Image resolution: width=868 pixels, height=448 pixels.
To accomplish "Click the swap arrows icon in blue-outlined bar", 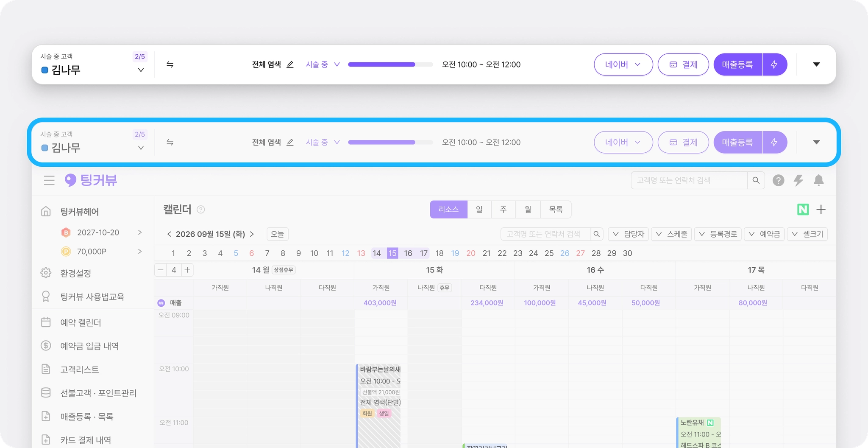I will [x=170, y=142].
